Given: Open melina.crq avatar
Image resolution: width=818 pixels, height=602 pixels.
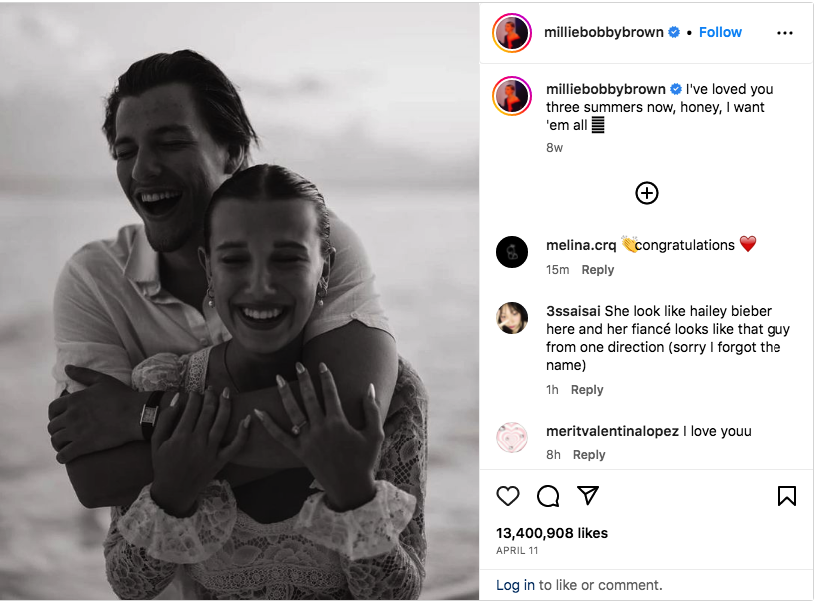Looking at the screenshot, I should point(512,252).
